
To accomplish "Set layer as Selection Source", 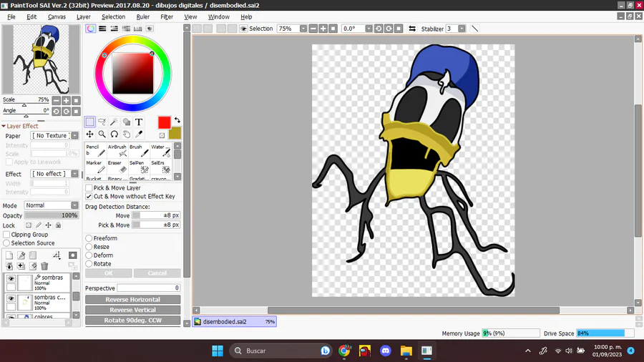I will coord(6,243).
